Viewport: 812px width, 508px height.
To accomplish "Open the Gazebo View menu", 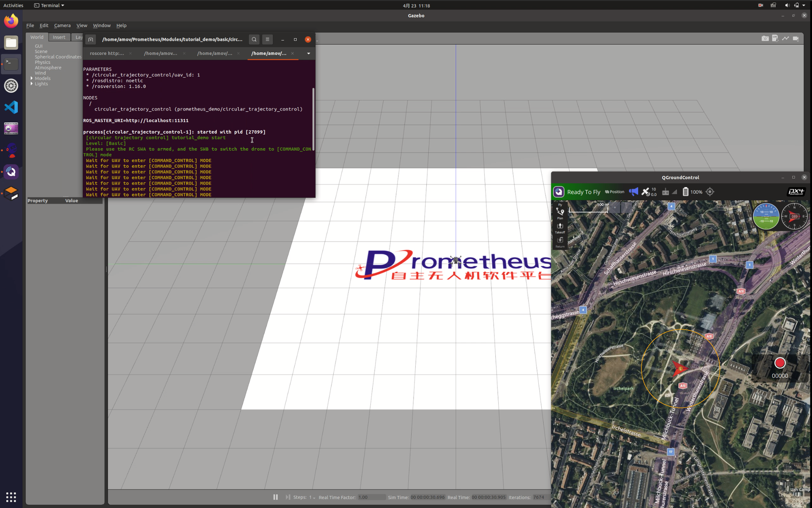I will click(82, 25).
